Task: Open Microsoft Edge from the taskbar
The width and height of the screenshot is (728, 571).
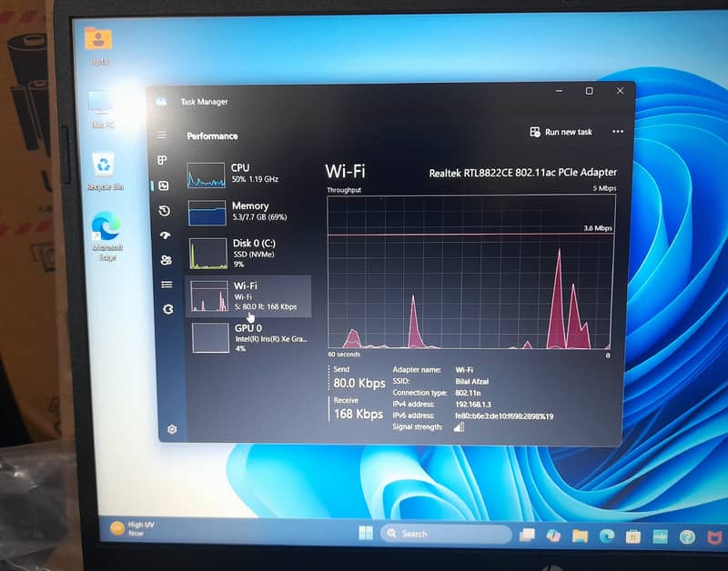Action: point(606,536)
